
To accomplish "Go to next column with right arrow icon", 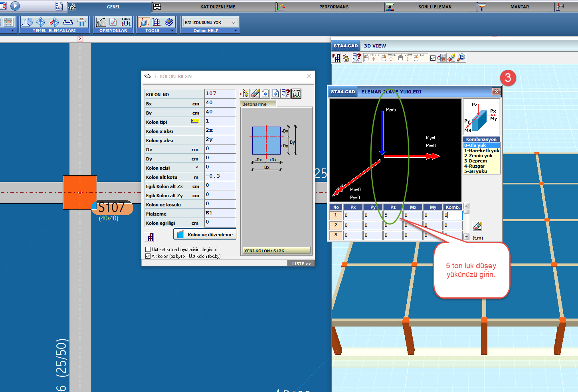I will click(x=275, y=93).
